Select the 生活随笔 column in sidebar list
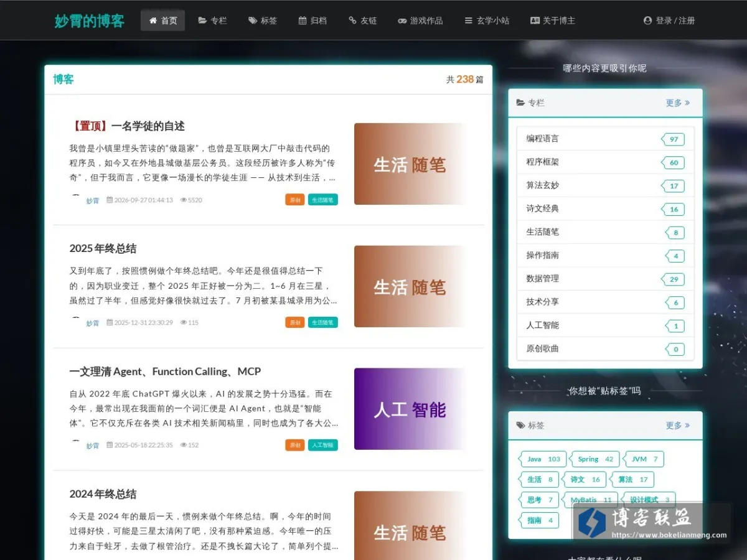This screenshot has width=747, height=560. coord(605,232)
